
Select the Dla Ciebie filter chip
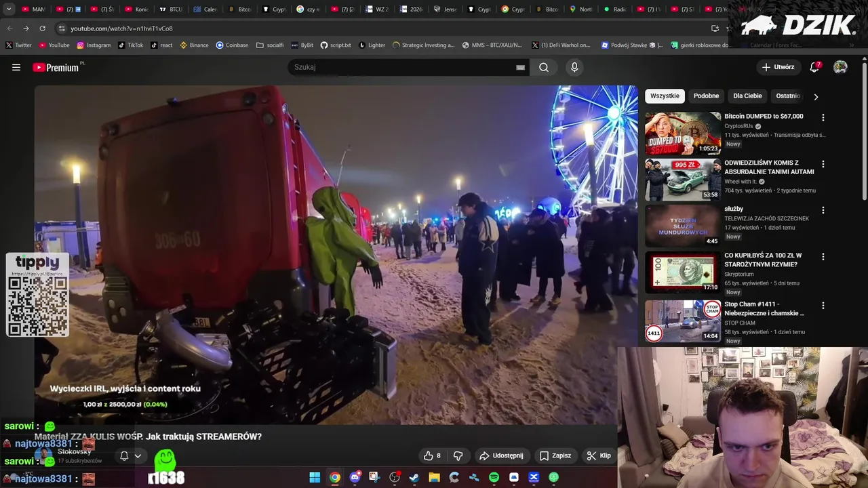click(x=747, y=96)
